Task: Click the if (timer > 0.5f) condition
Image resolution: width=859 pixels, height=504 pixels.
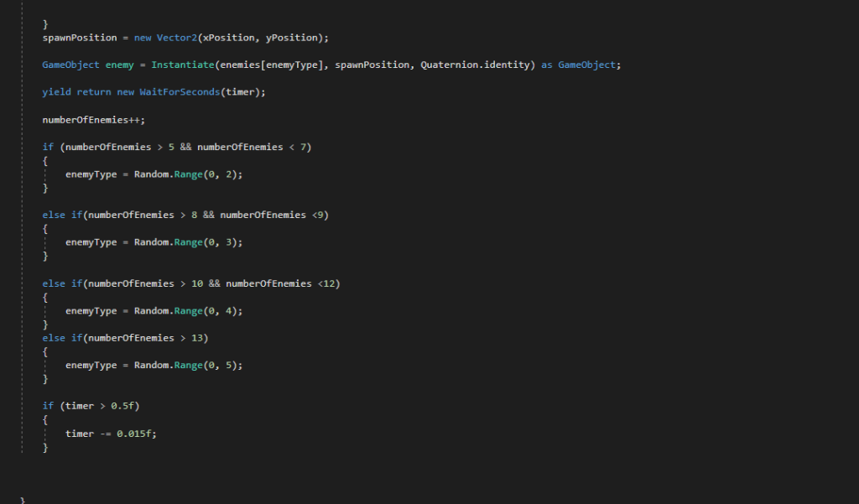Action: click(91, 406)
